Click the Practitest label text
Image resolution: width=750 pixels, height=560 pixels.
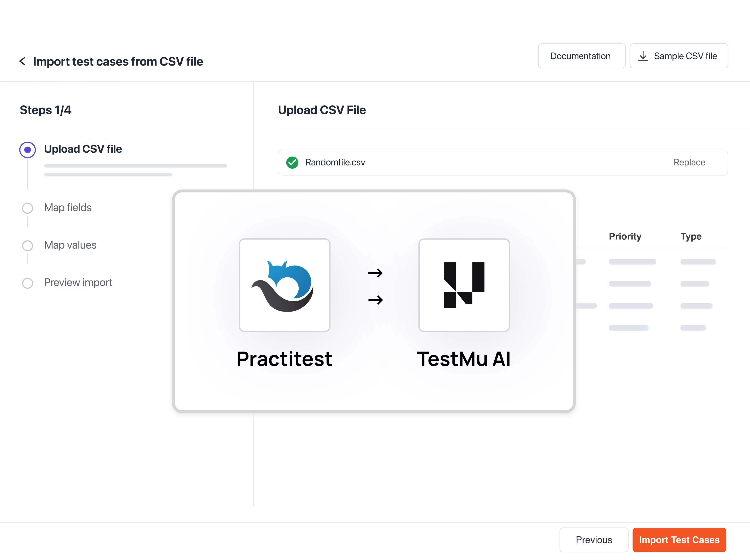point(285,359)
